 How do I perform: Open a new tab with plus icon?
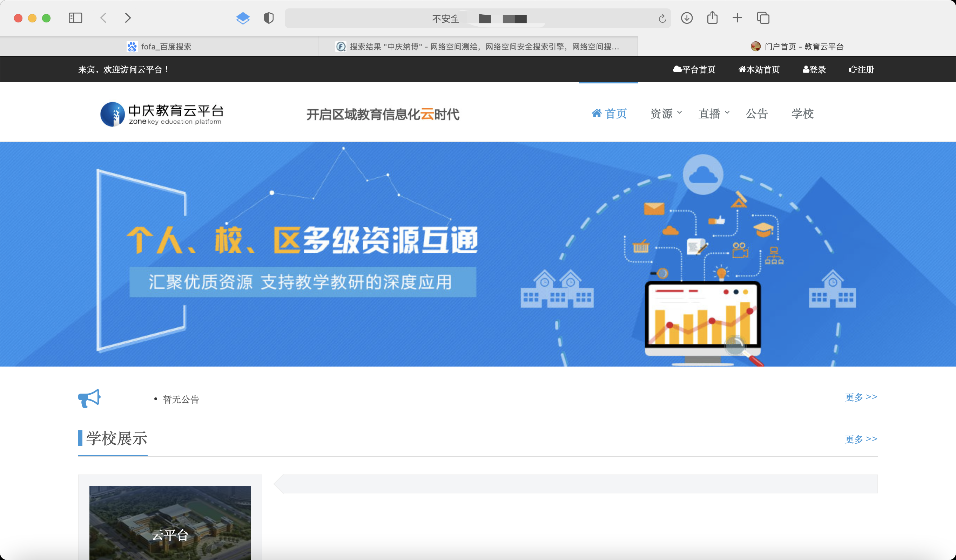tap(737, 18)
